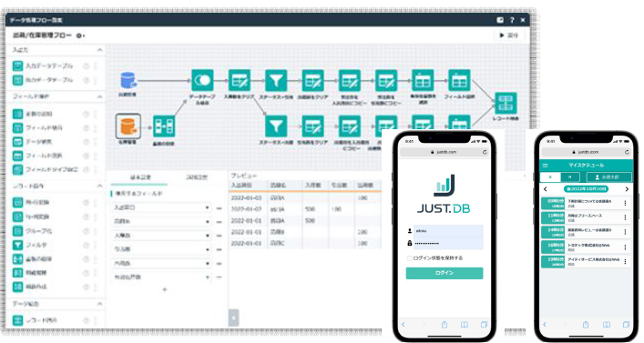Switch to the 詳細設定 tab
This screenshot has width=644, height=343.
pyautogui.click(x=197, y=177)
